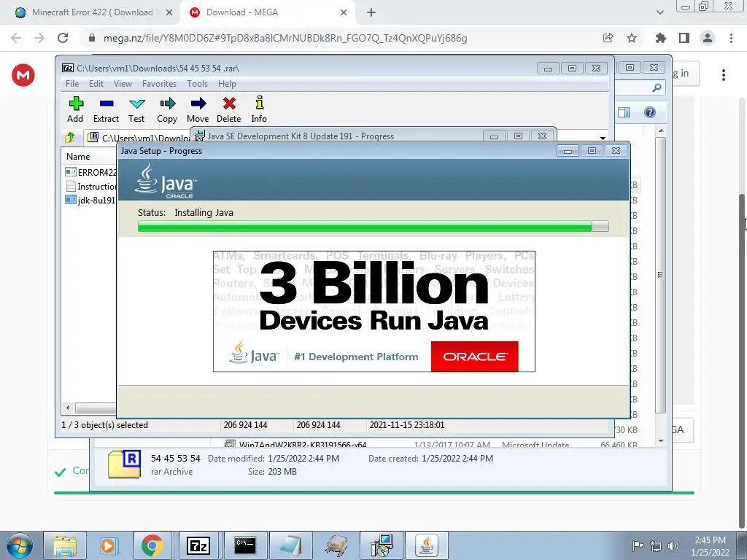747x560 pixels.
Task: Click the Java installation progress bar
Action: pyautogui.click(x=373, y=227)
